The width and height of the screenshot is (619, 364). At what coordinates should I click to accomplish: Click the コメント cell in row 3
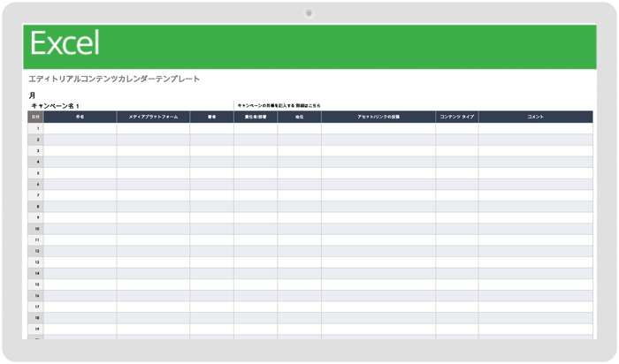[535, 150]
